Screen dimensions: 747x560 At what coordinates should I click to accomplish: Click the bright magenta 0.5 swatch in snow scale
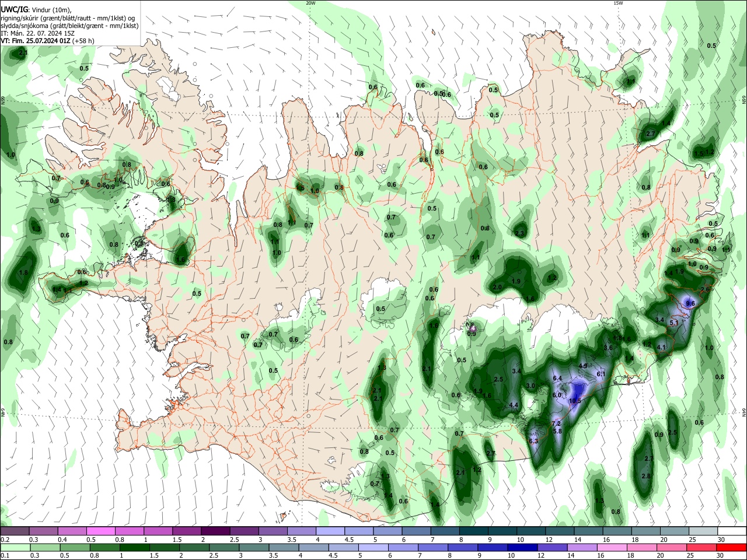coord(100,531)
